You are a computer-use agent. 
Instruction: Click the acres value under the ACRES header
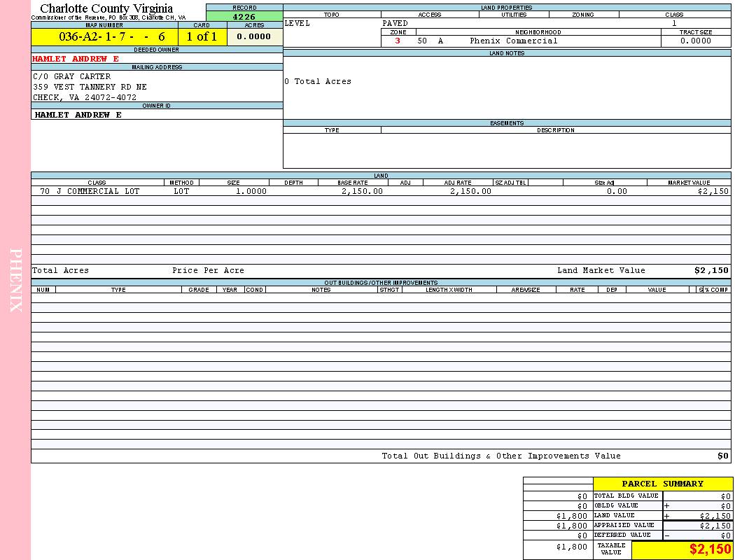tap(254, 37)
